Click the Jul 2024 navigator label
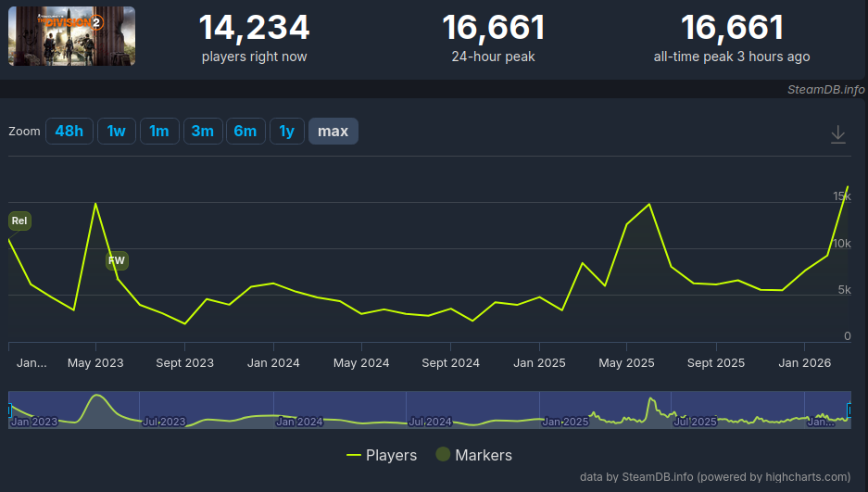This screenshot has width=868, height=492. [430, 422]
